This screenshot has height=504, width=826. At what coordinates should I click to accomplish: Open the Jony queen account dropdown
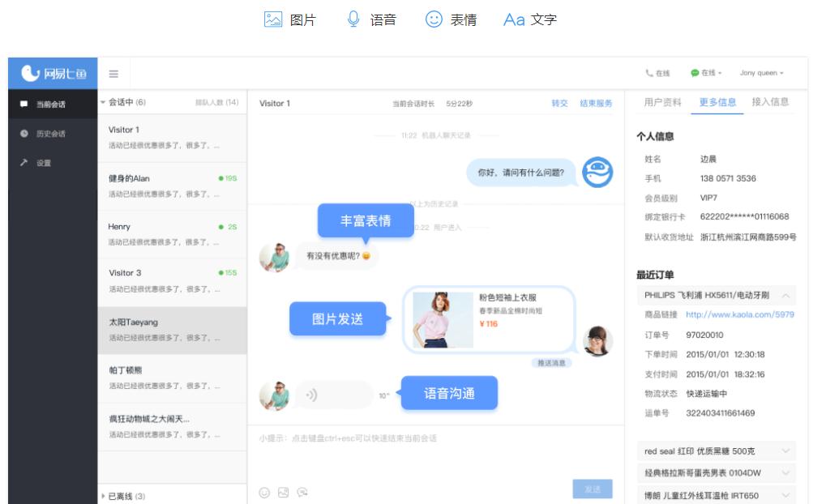coord(760,73)
